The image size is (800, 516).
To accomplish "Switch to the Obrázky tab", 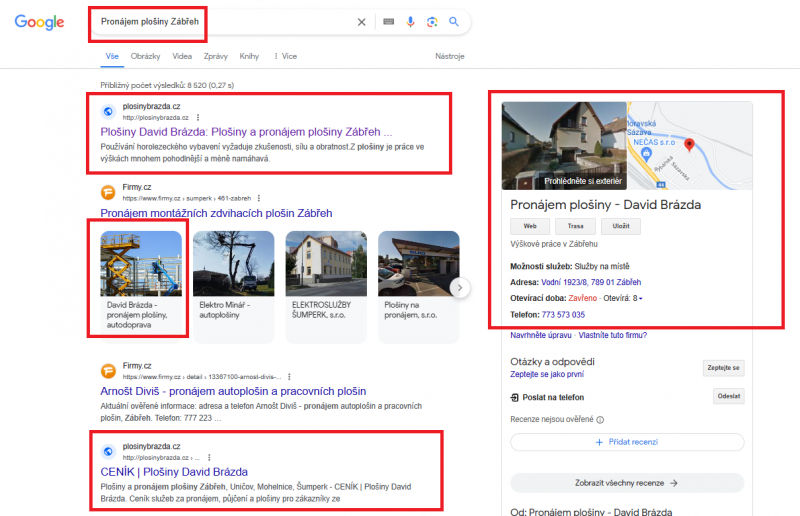I will click(x=145, y=56).
